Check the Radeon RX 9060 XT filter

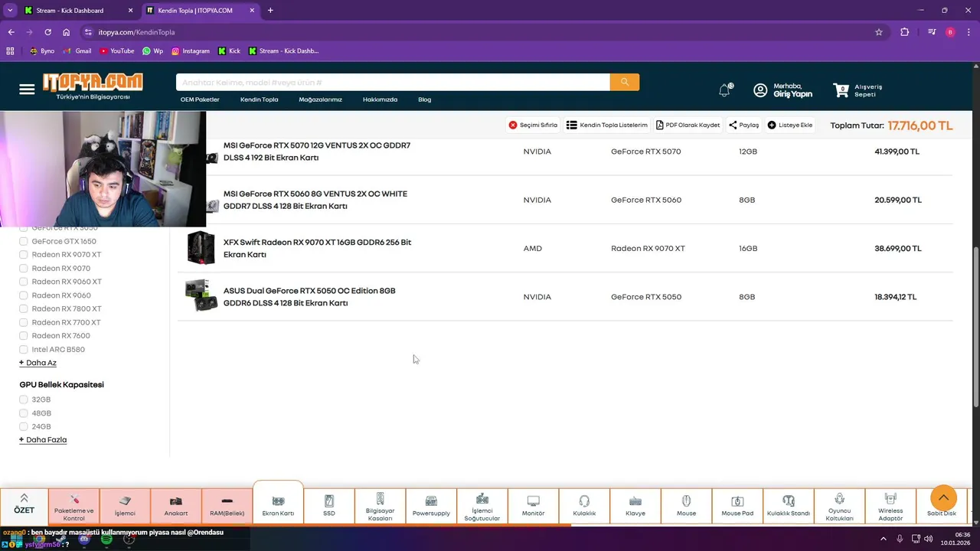24,282
